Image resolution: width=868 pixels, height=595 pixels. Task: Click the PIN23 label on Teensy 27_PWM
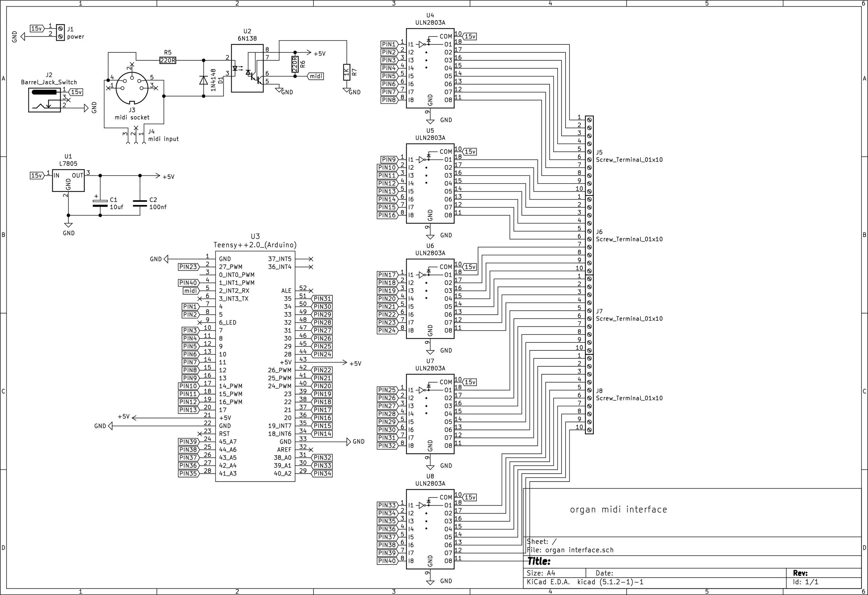tap(188, 267)
